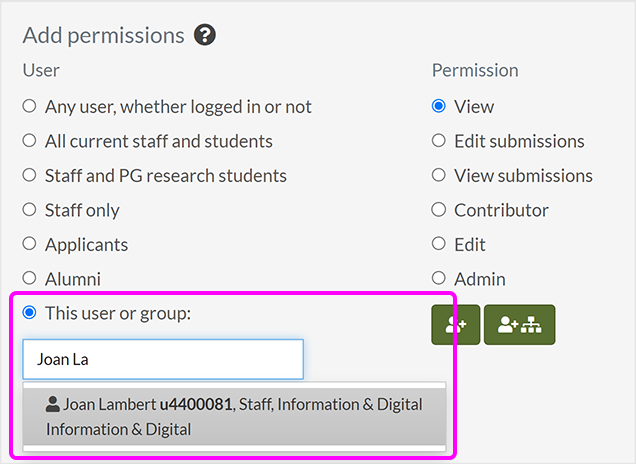Select the Joan Lambert u4400081 suggestion
Screen dimensions: 636x464
click(234, 416)
